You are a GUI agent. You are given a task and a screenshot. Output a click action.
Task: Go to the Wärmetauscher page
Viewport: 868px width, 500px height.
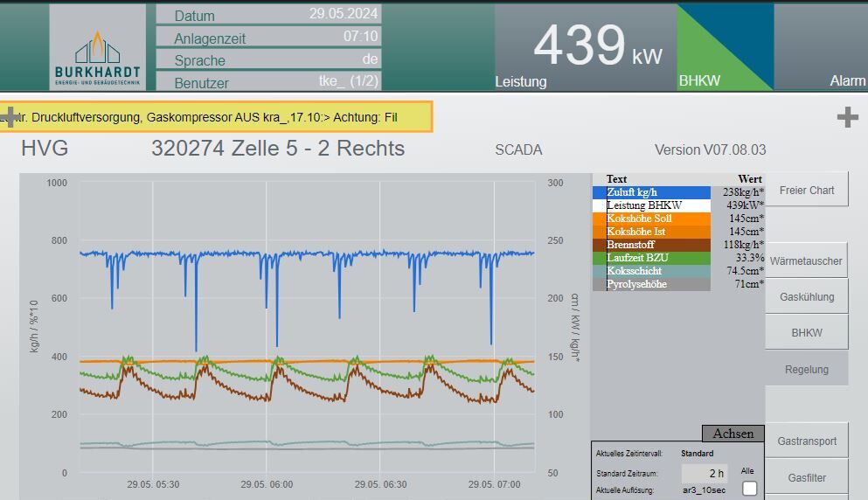coord(806,260)
